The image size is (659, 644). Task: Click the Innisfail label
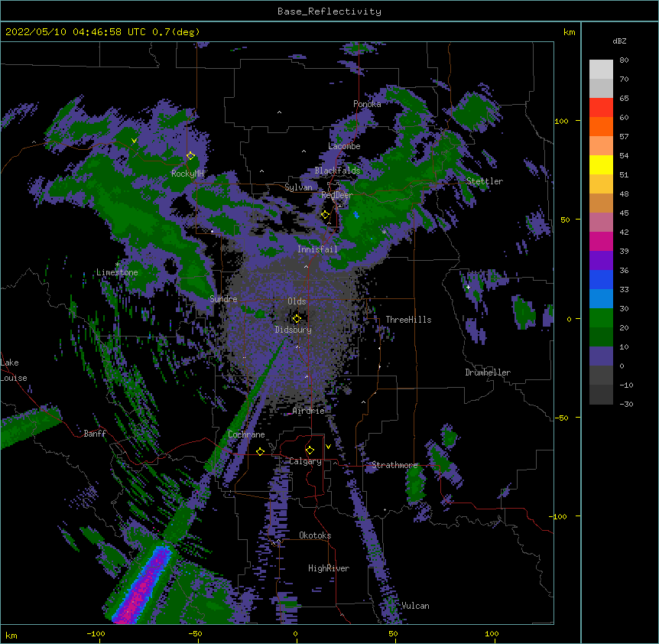[317, 249]
